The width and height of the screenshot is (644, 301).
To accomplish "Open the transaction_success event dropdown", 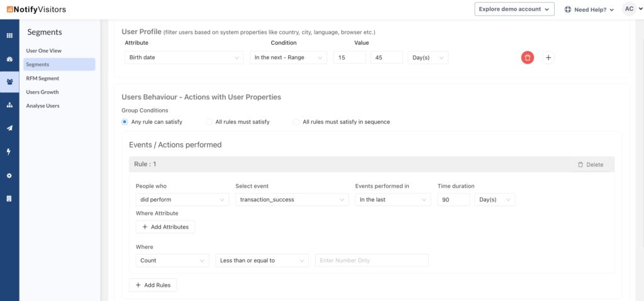I will click(292, 200).
